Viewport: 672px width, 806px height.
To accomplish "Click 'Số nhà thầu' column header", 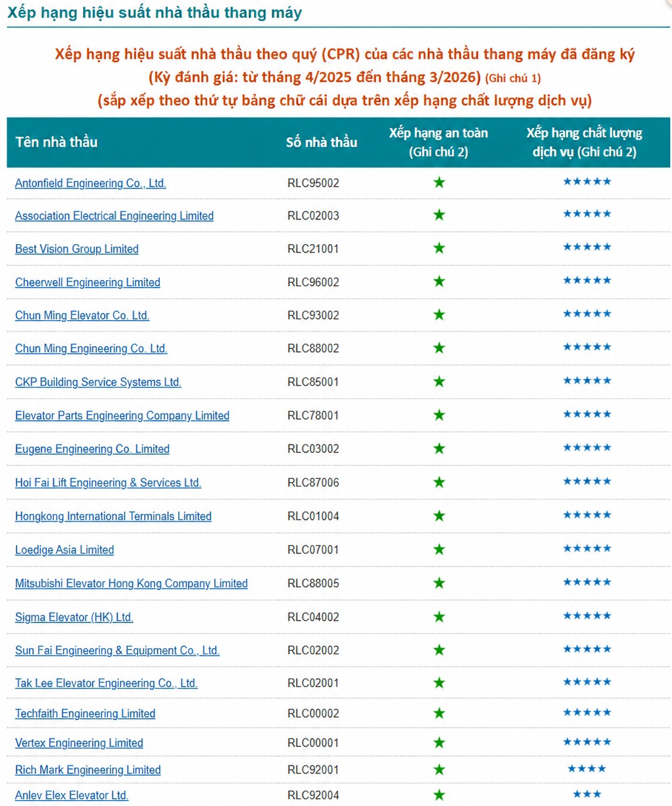I will pos(322,142).
